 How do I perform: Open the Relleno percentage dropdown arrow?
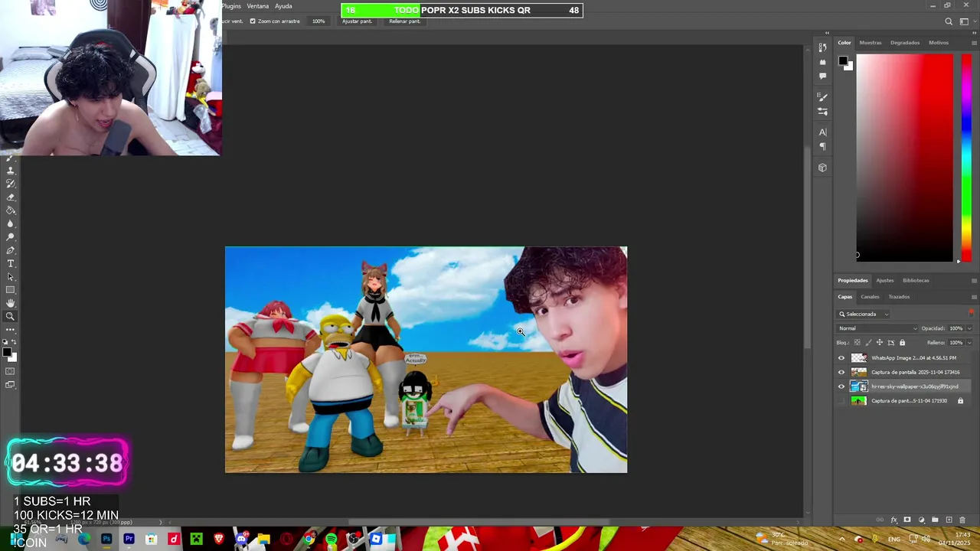[x=969, y=342]
